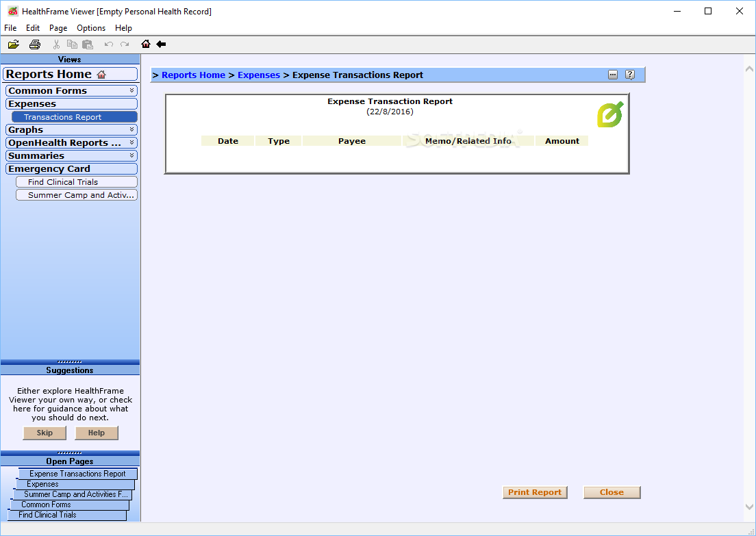This screenshot has width=756, height=536.
Task: Click the Copy toolbar icon
Action: (x=72, y=44)
